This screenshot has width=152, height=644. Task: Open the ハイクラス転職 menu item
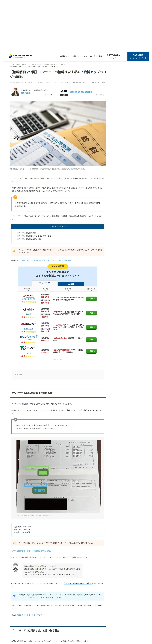point(96,56)
